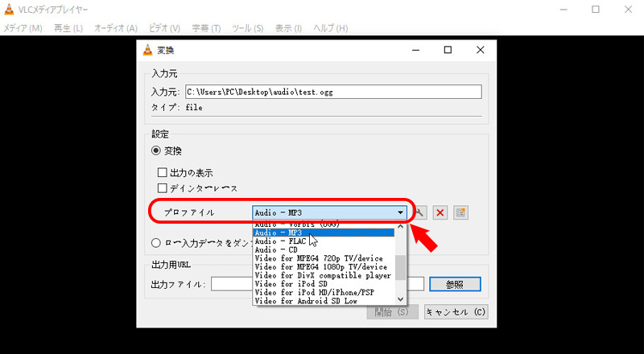Viewport: 644px width, 354px height.
Task: Open the profile combo box arrow
Action: tap(400, 212)
